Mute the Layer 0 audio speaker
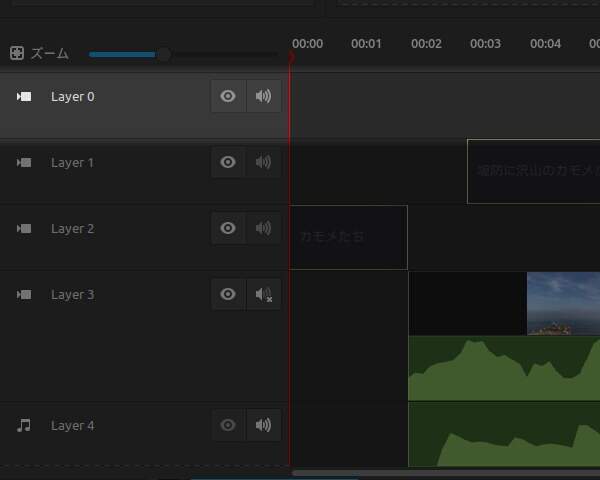Screen dimensions: 600x480 tap(263, 97)
